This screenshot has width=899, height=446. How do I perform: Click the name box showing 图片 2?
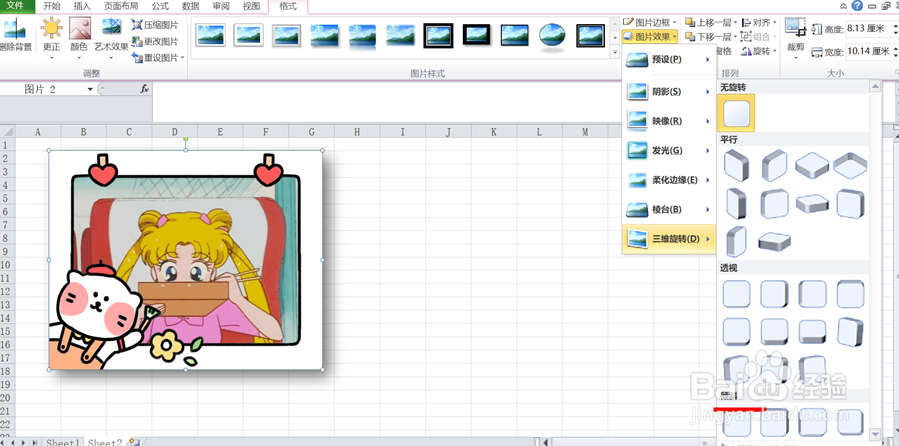point(43,89)
